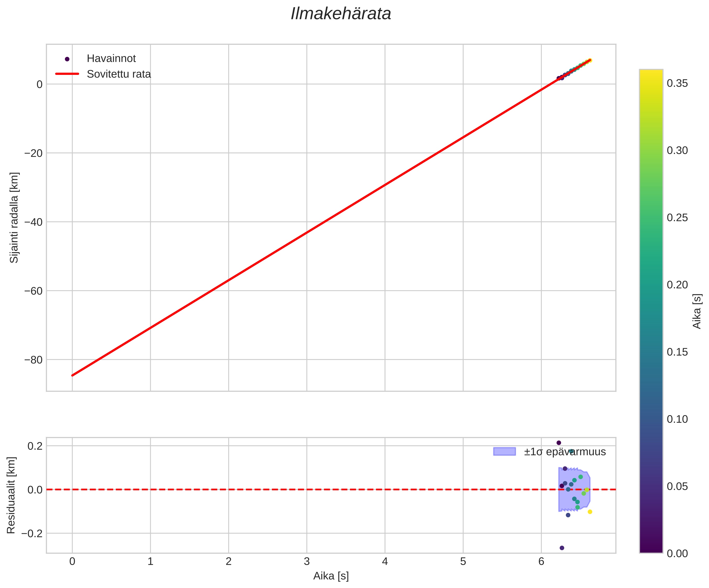This screenshot has width=709, height=588.
Task: Click the Havainnot legend dot marker
Action: click(x=67, y=59)
